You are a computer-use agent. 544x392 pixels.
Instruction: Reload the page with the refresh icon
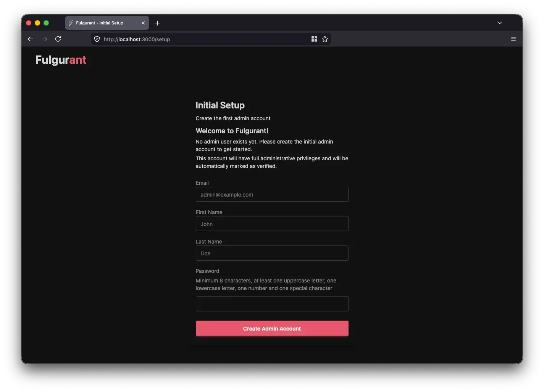pyautogui.click(x=58, y=39)
